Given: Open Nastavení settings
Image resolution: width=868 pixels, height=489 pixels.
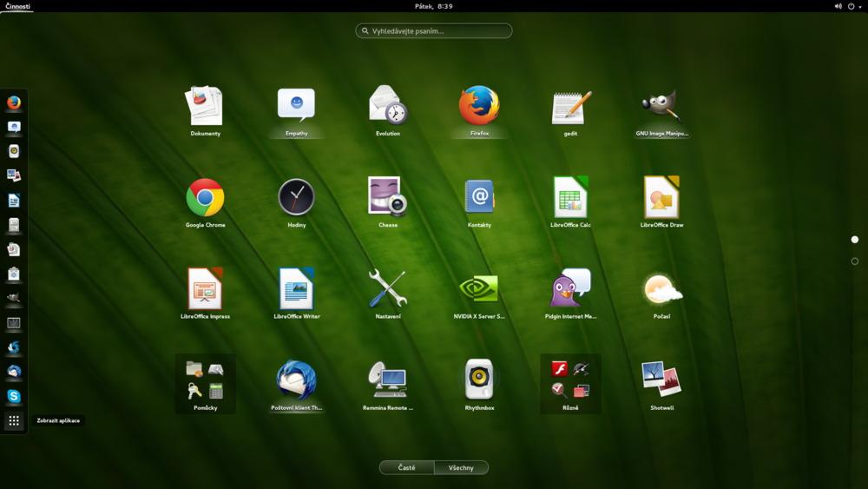Looking at the screenshot, I should tap(387, 293).
